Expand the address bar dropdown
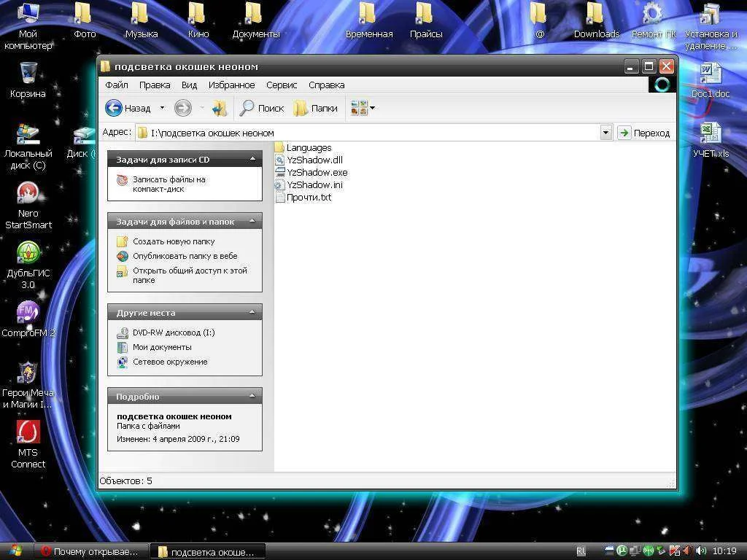The width and height of the screenshot is (747, 560). tap(605, 133)
